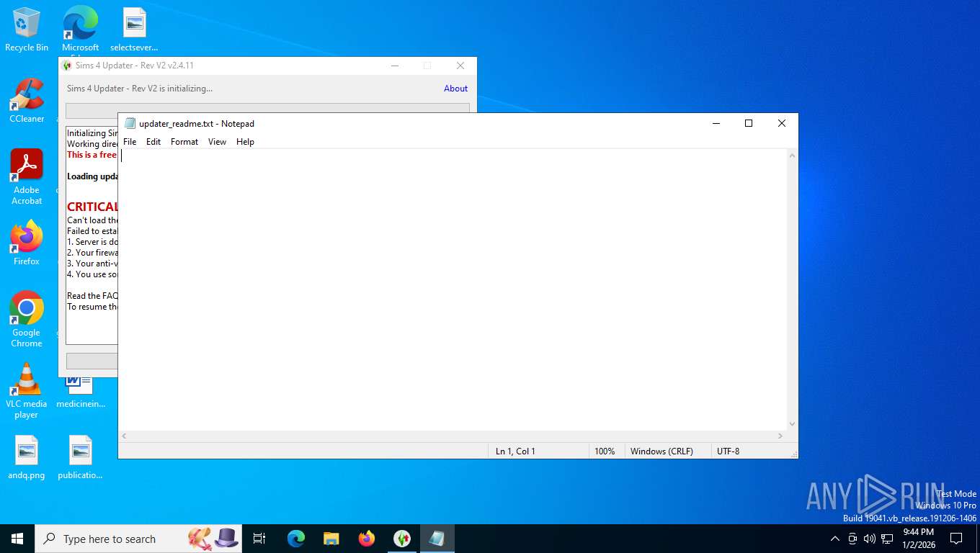
Task: Open the CCleaner desktop shortcut
Action: pos(27,101)
